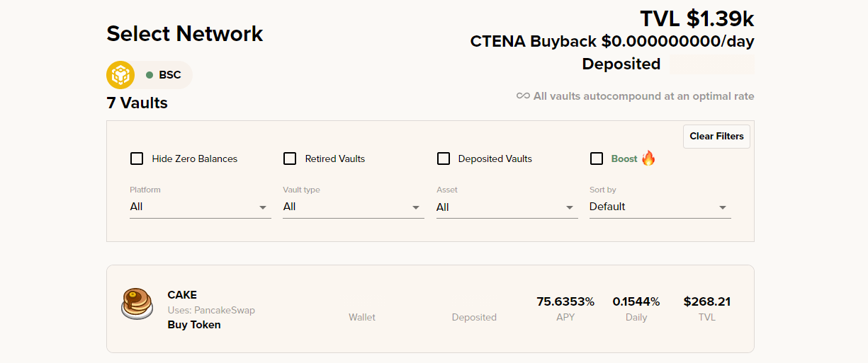Click the autocompound infinity icon
868x363 pixels.
523,96
